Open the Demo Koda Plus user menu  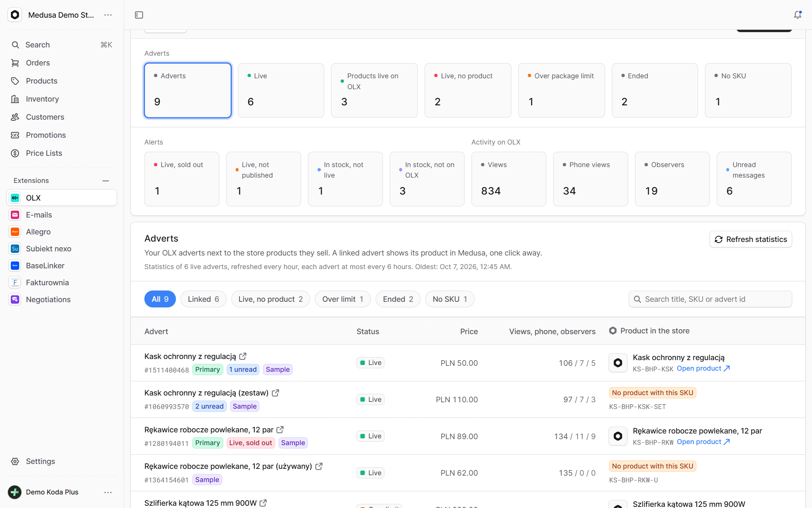tap(108, 492)
